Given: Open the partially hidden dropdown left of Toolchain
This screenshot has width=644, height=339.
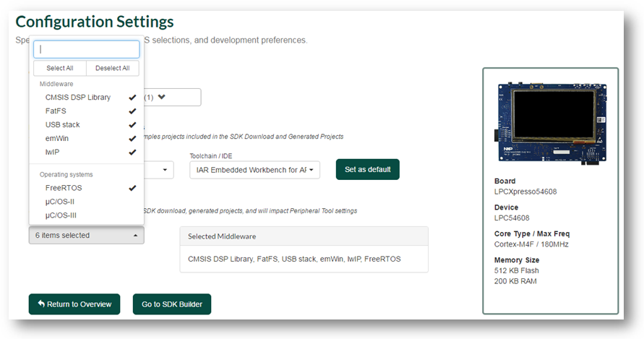Looking at the screenshot, I should [158, 170].
